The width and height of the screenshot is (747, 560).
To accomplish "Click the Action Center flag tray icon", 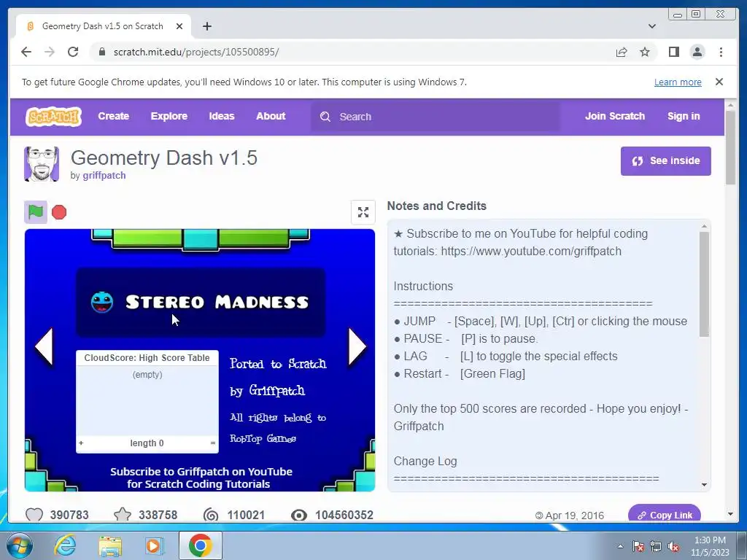I will (638, 547).
